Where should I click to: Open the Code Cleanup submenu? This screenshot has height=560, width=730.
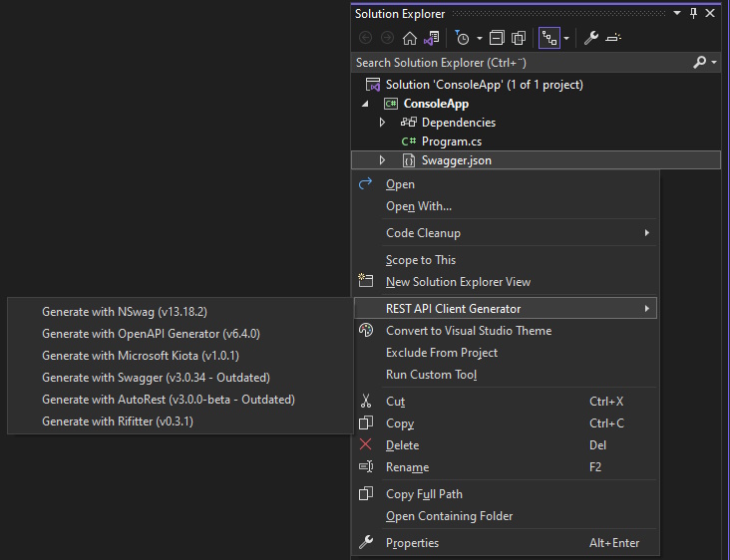507,233
